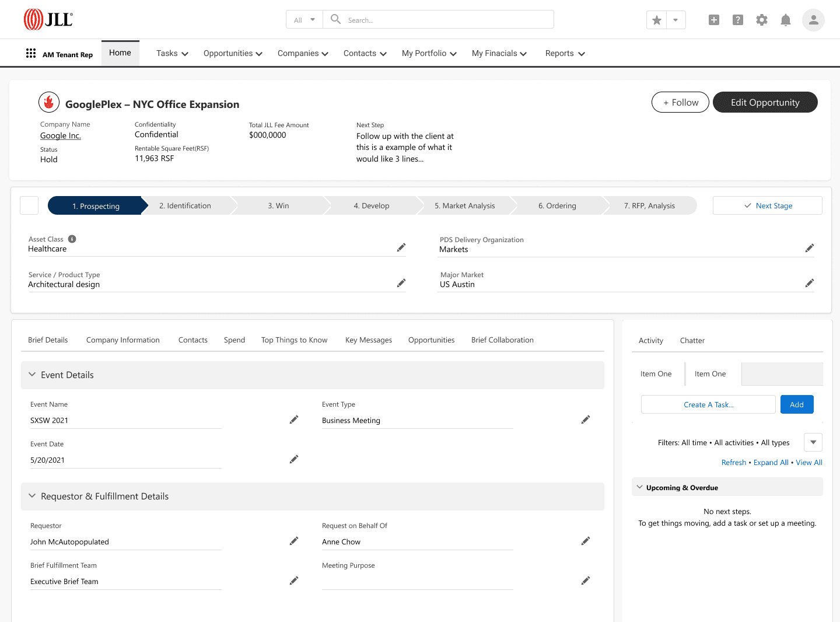
Task: Click the JLL logo
Action: [48, 19]
